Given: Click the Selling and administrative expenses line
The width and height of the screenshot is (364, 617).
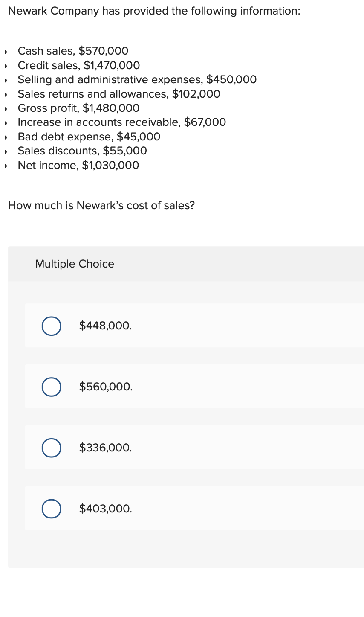Looking at the screenshot, I should (137, 80).
